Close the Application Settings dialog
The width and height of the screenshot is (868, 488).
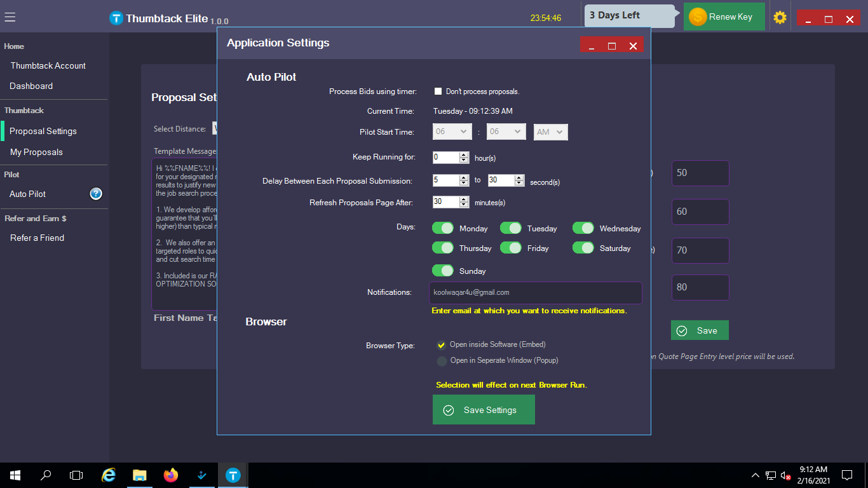pos(633,45)
